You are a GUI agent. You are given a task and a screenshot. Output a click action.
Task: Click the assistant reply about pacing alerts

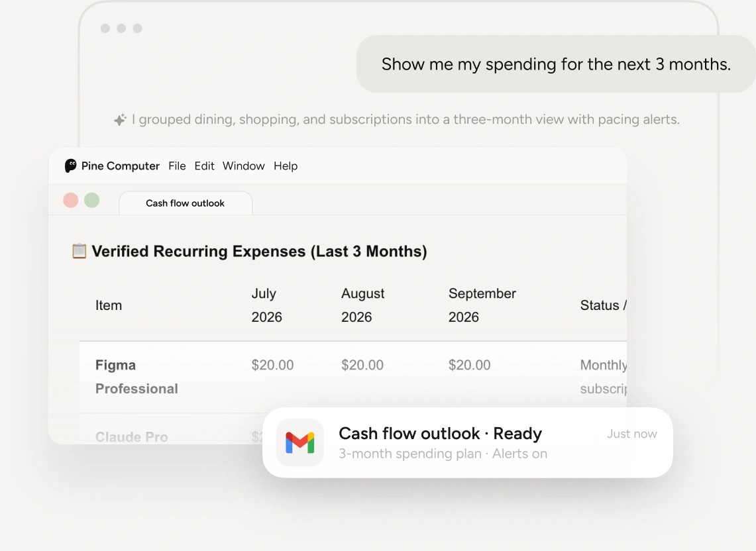405,120
